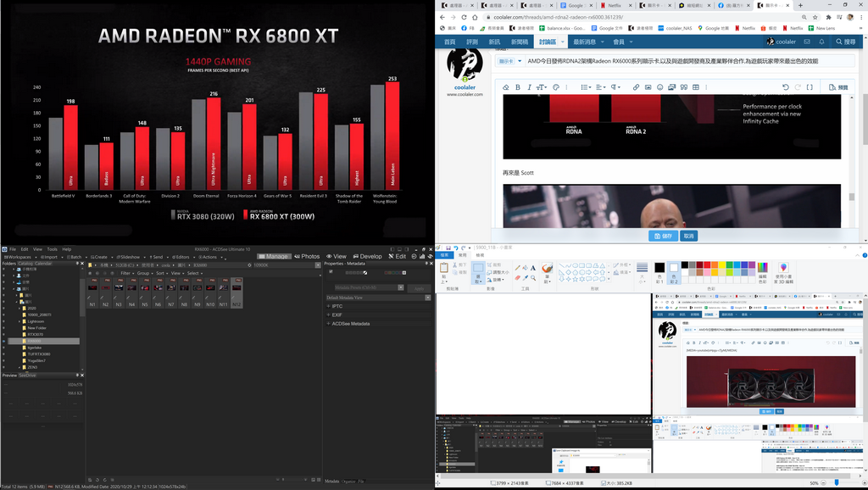Open smilies icon in forum editor
The height and width of the screenshot is (490, 868).
pos(659,87)
